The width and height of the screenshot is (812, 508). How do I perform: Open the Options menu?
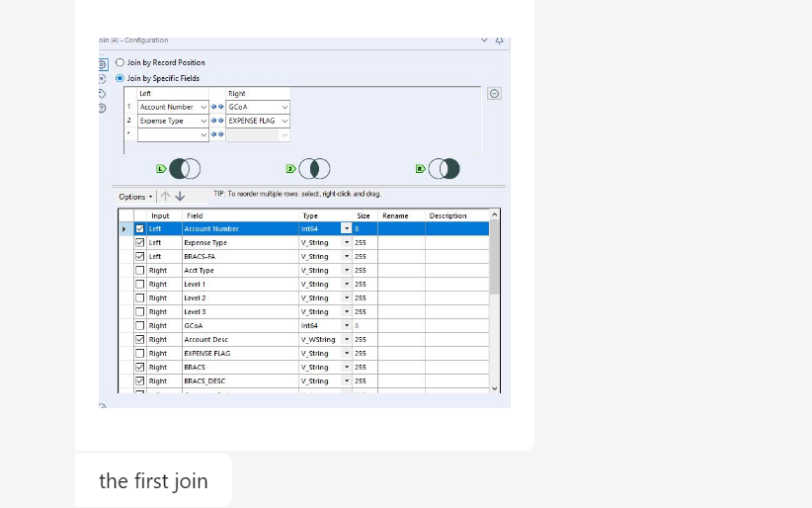[x=135, y=197]
